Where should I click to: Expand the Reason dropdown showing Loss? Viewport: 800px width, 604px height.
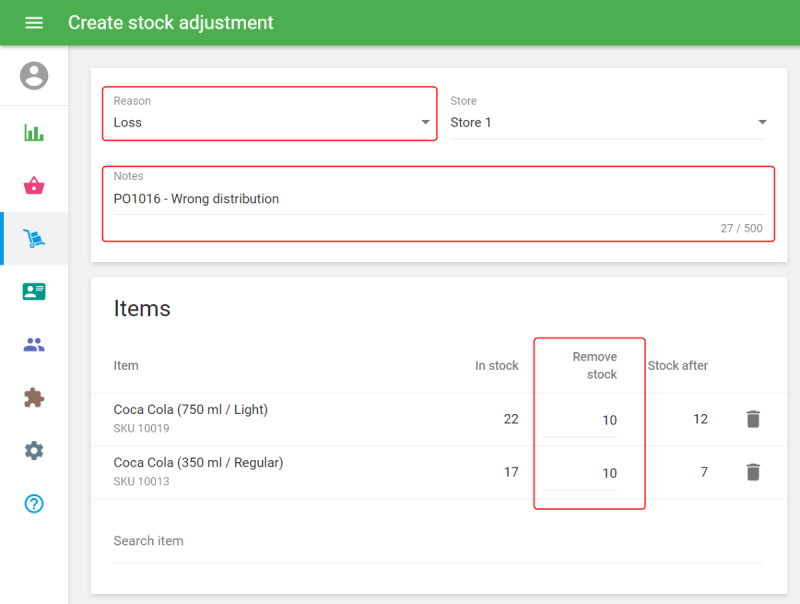tap(270, 122)
